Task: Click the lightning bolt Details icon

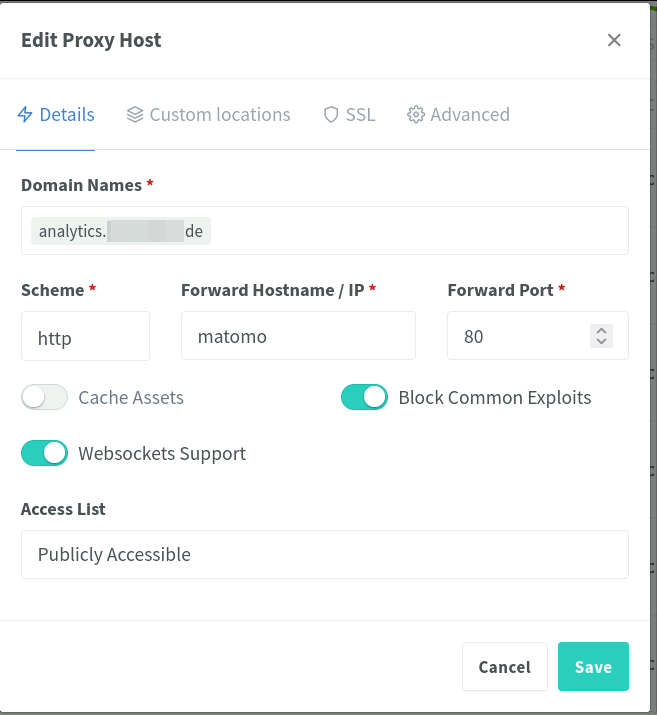Action: [x=25, y=114]
